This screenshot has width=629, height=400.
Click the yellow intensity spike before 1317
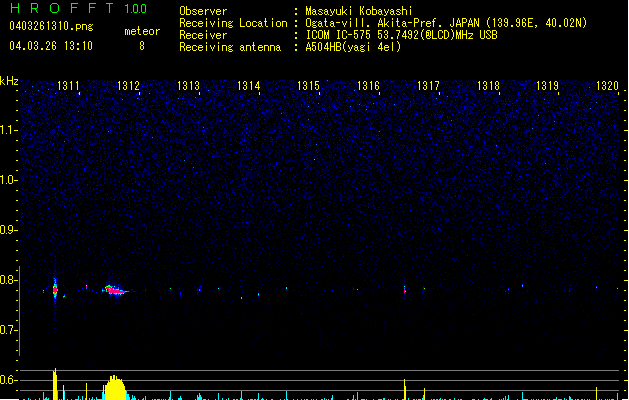(404, 389)
